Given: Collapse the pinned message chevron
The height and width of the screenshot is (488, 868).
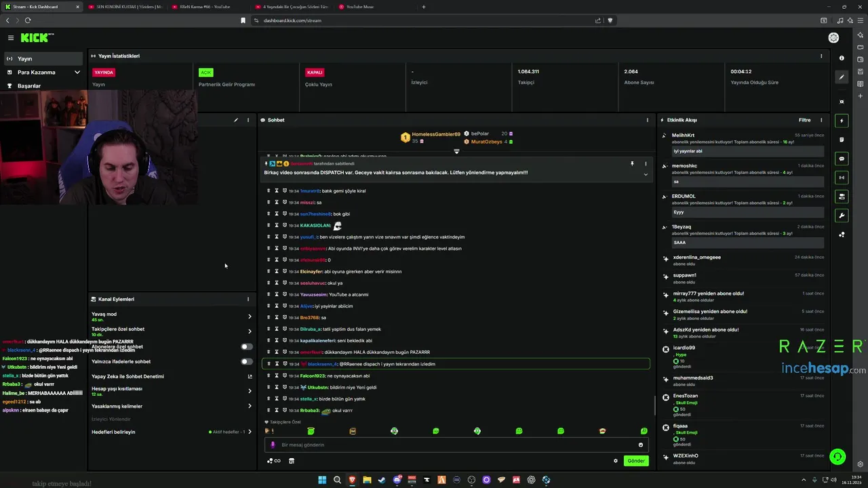Looking at the screenshot, I should 646,175.
